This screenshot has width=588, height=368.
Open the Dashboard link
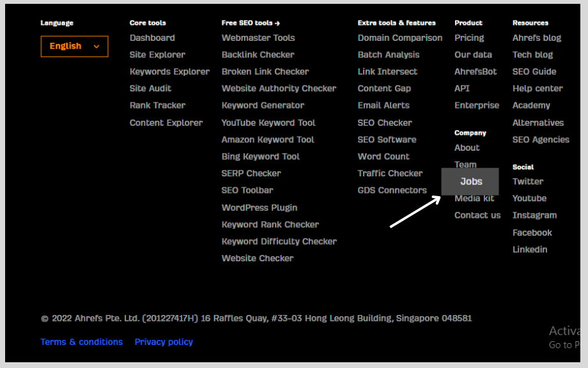[152, 38]
